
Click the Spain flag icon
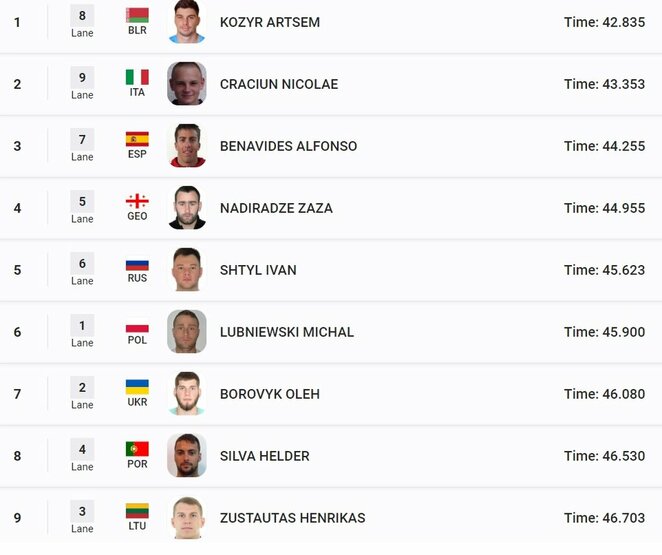pos(137,139)
